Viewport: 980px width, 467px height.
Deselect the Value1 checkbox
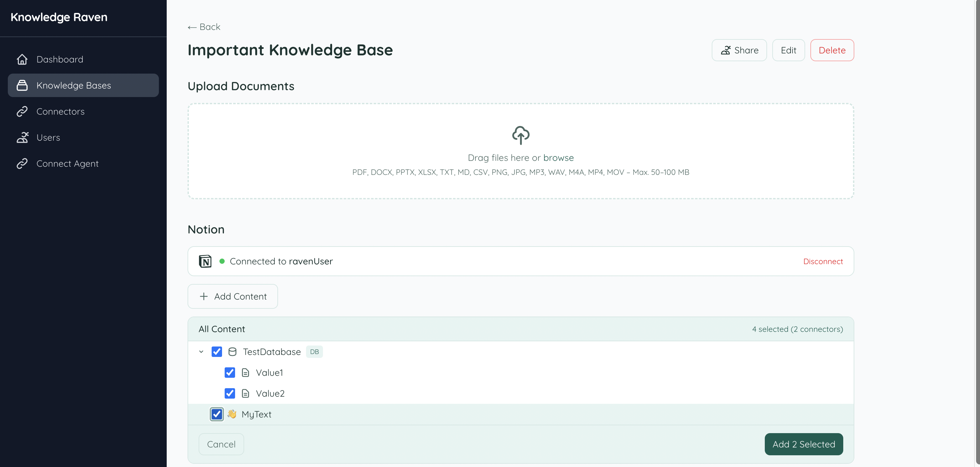coord(230,373)
